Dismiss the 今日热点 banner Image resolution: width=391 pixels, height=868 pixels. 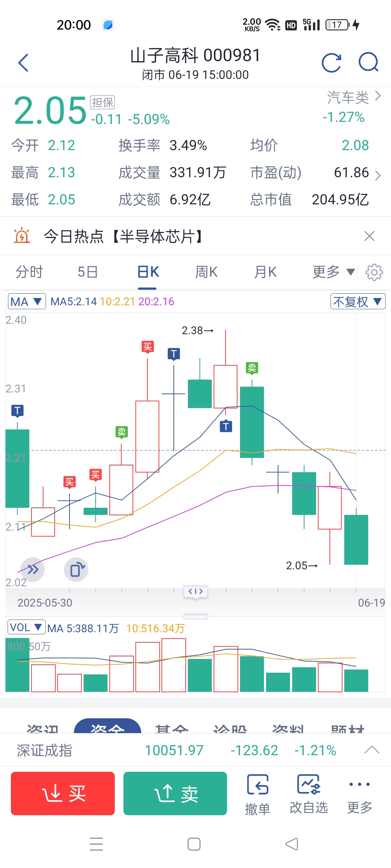pyautogui.click(x=369, y=236)
